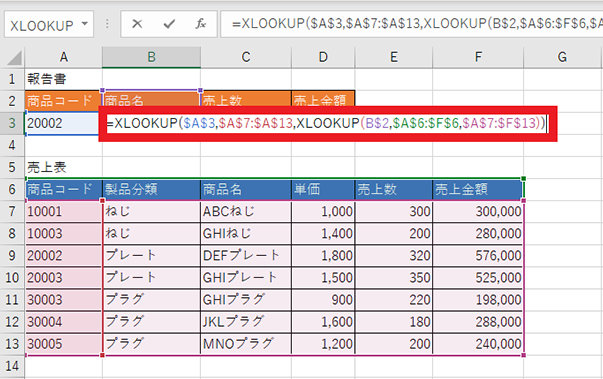Click the Select All corner triangle
The width and height of the screenshot is (603, 379).
14,58
